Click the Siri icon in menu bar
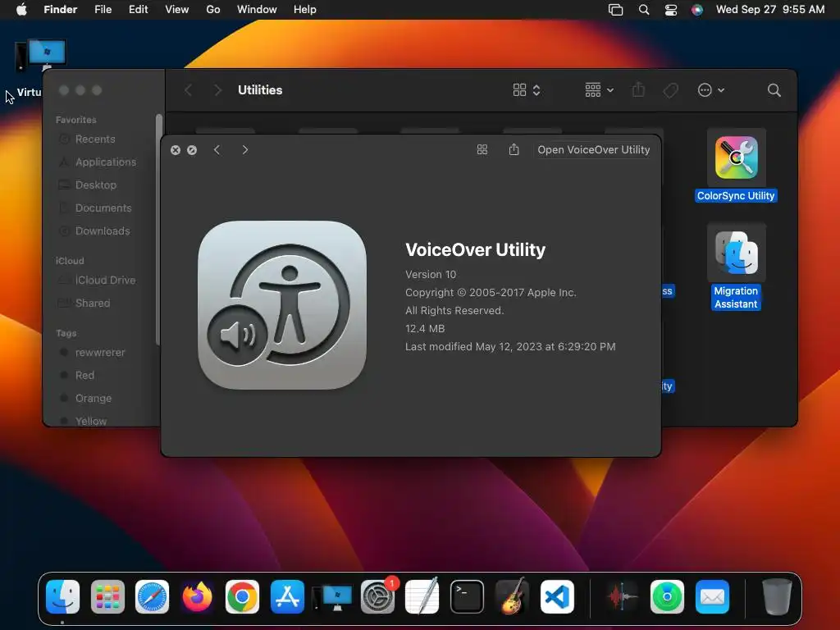 coord(697,10)
